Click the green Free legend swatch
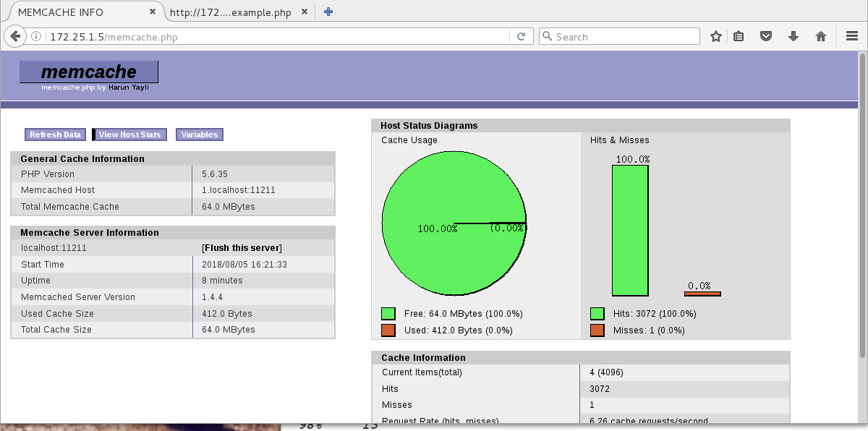The height and width of the screenshot is (431, 868). [x=388, y=314]
